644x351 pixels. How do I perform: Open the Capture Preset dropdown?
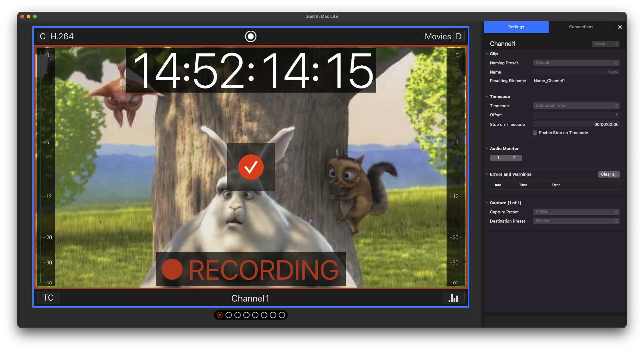coord(576,212)
